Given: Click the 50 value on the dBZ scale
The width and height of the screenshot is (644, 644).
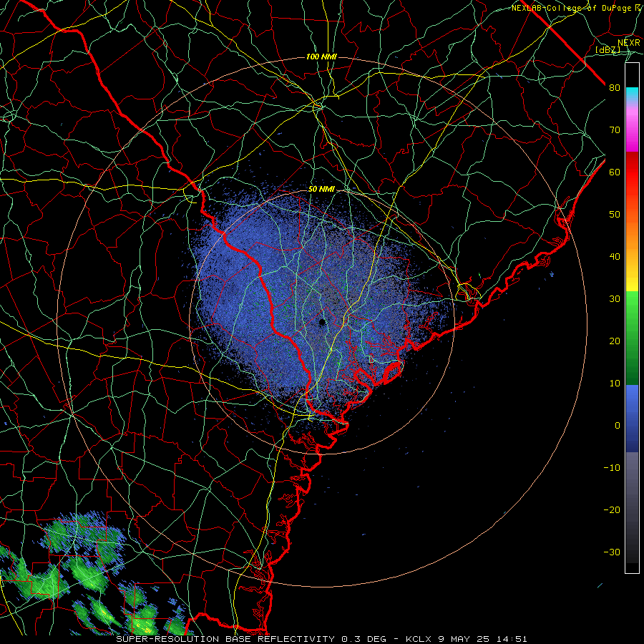Looking at the screenshot, I should point(615,215).
